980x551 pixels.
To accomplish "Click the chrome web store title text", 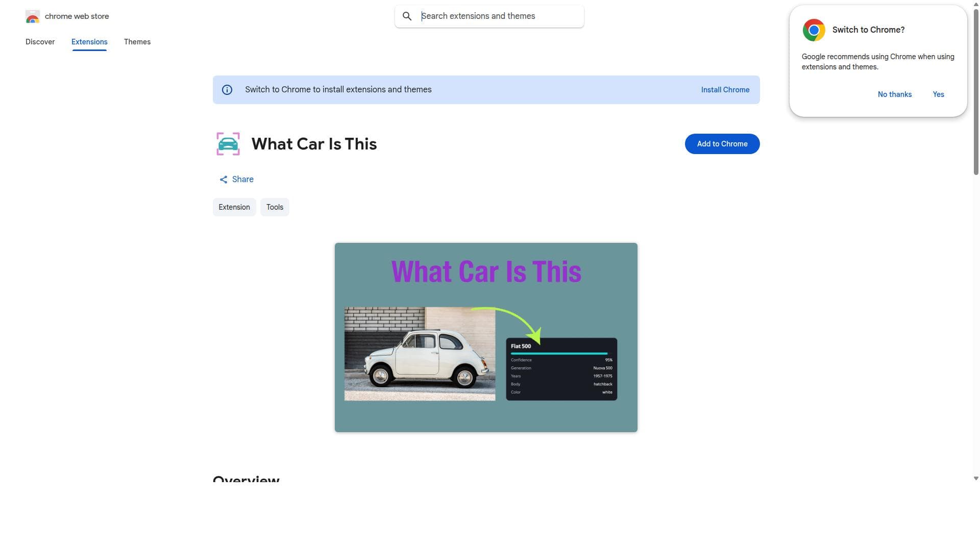I will 77,16.
